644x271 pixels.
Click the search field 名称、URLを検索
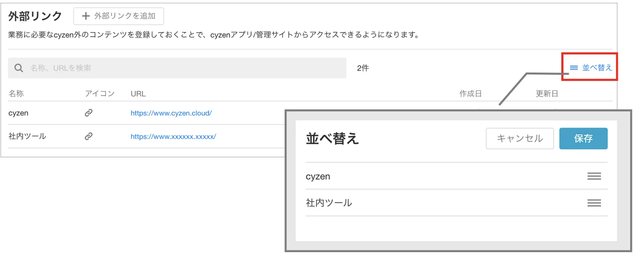(x=177, y=68)
